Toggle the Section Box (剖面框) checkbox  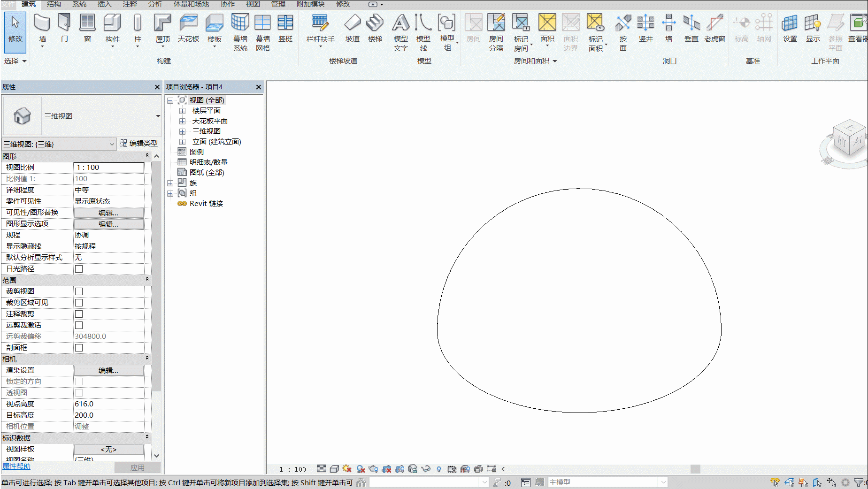(79, 348)
